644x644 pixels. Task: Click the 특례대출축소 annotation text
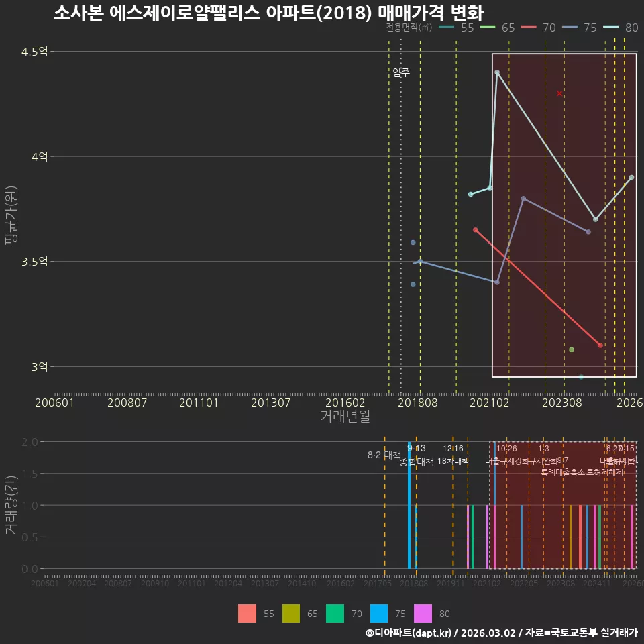tap(562, 472)
